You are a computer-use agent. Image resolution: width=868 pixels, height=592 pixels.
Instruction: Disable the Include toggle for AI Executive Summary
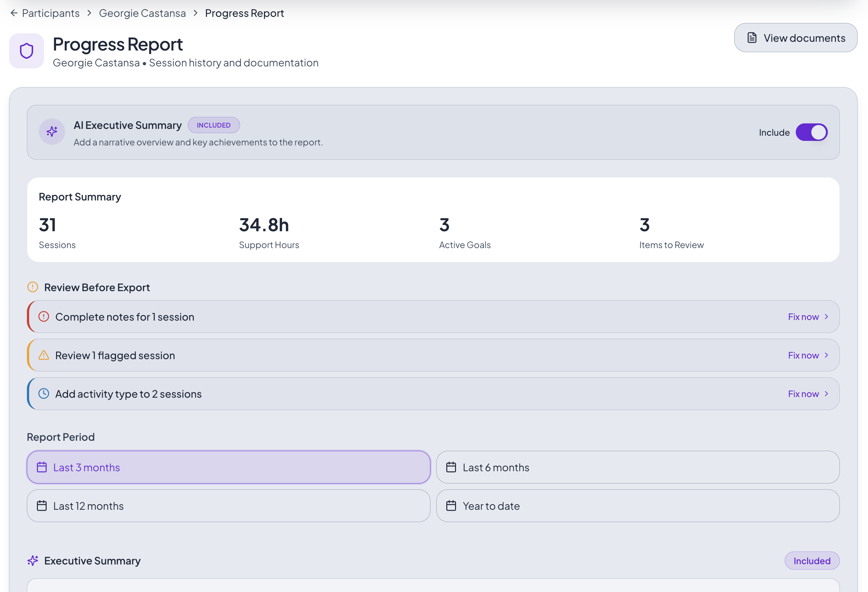pos(811,132)
